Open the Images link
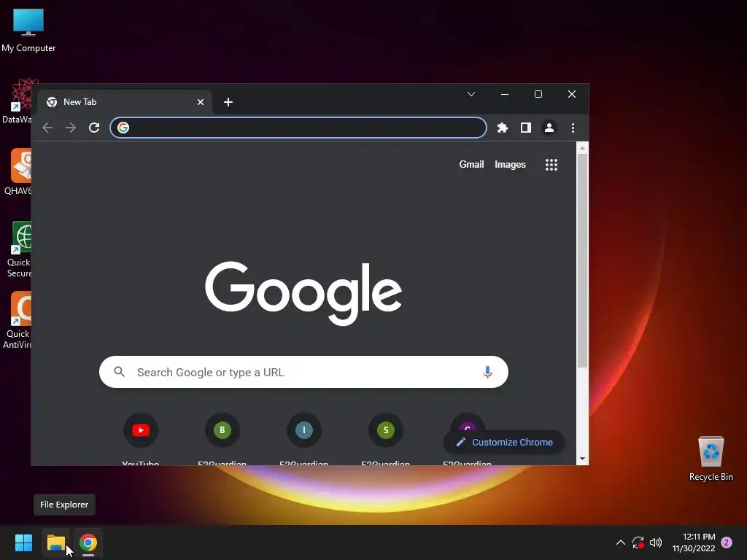Image resolution: width=747 pixels, height=560 pixels. (510, 164)
